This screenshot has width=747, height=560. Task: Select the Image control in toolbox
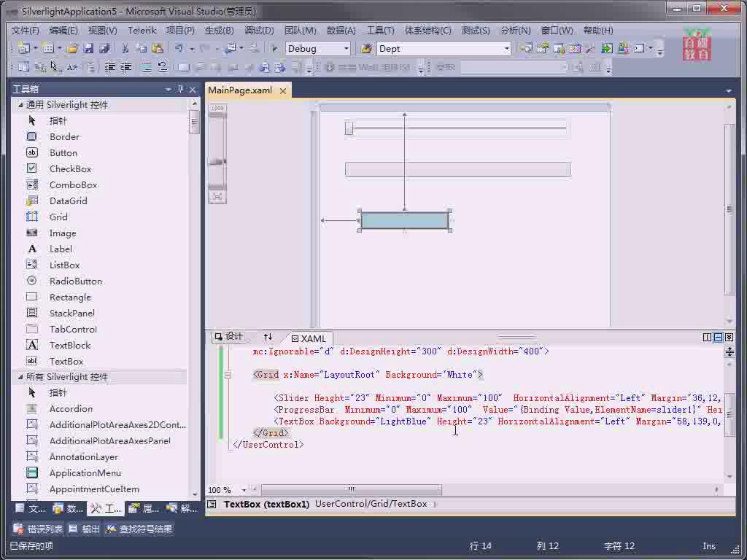(63, 233)
